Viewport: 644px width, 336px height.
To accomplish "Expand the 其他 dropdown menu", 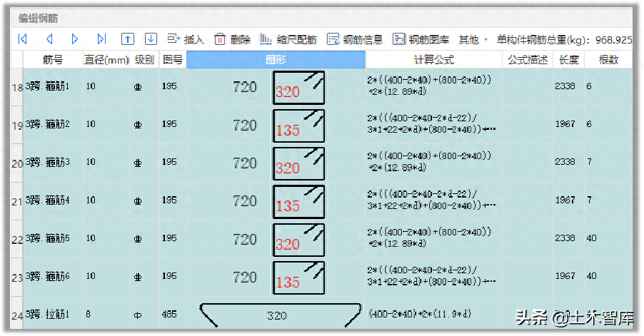I will pyautogui.click(x=473, y=39).
